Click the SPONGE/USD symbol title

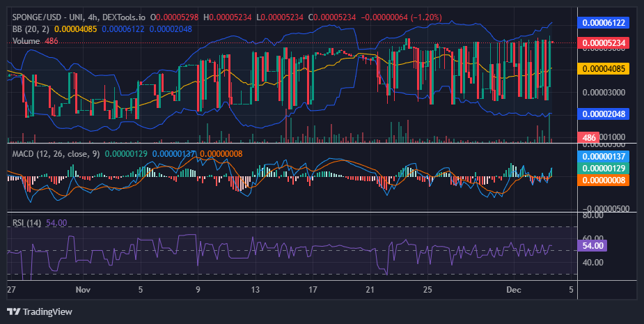[79, 17]
